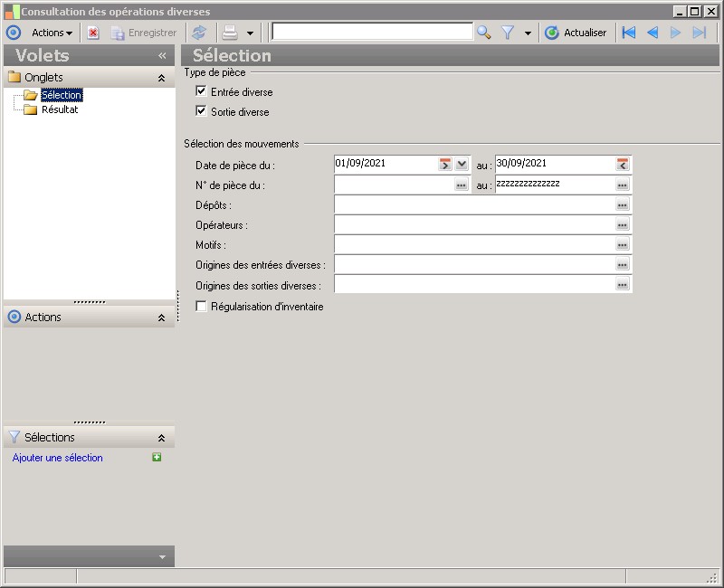Click the end date calendar arrow icon

(x=623, y=164)
